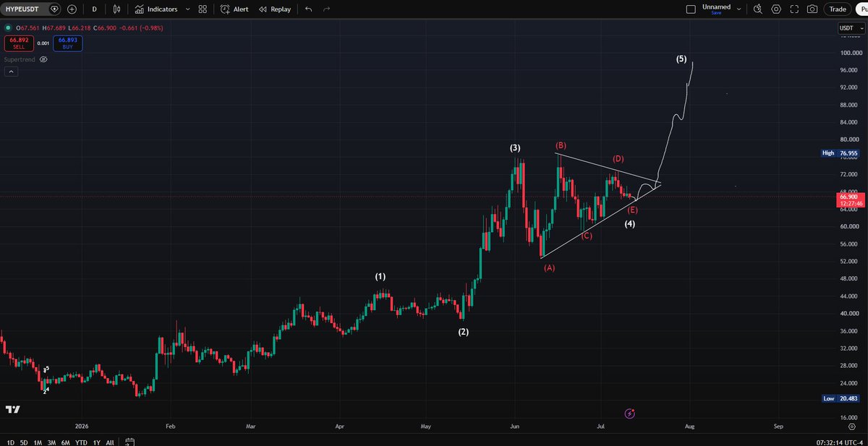Image resolution: width=868 pixels, height=446 pixels.
Task: Select the (3) wave label
Action: click(x=515, y=148)
